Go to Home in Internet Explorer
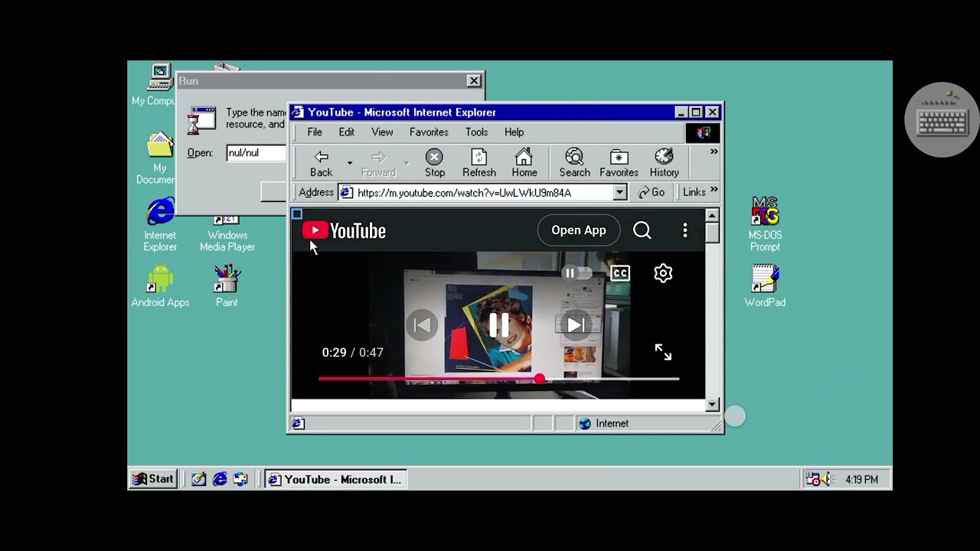Viewport: 980px width, 551px height. tap(524, 163)
